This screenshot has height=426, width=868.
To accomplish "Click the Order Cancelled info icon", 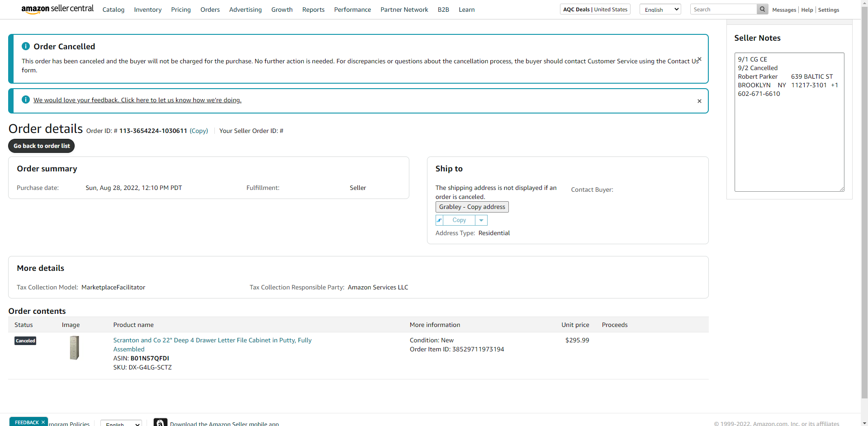I will point(26,46).
